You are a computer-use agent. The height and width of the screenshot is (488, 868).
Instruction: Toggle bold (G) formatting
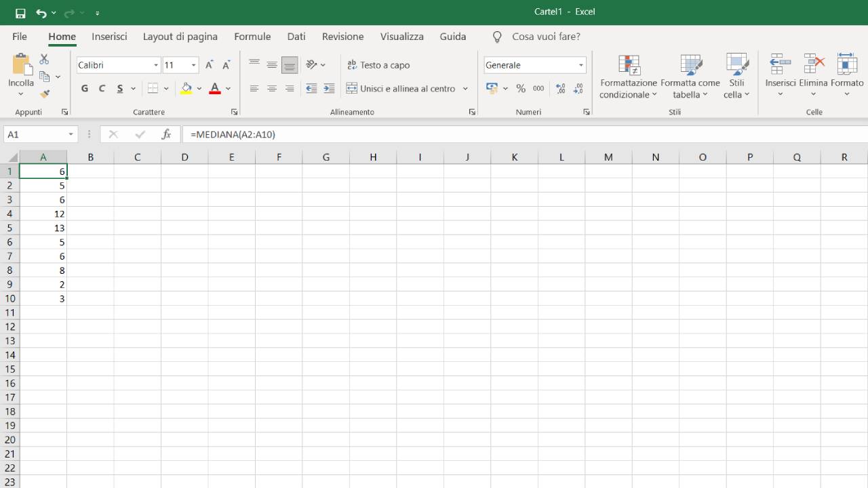pyautogui.click(x=85, y=88)
